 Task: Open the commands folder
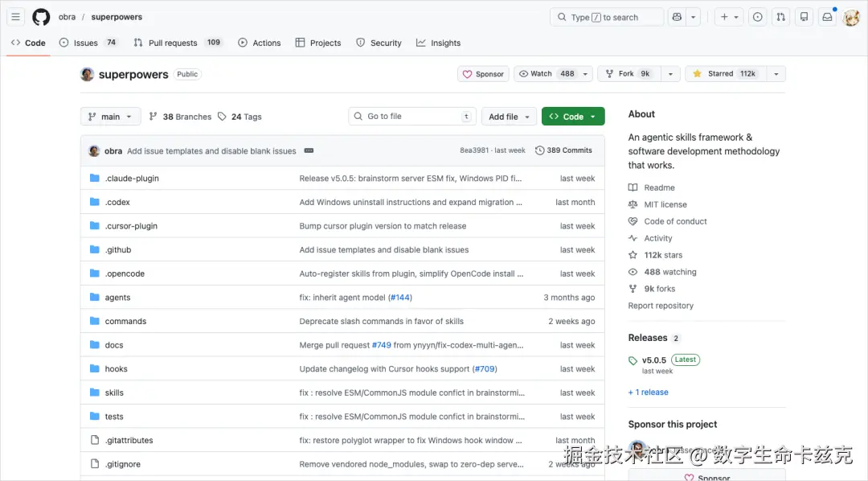pos(125,321)
